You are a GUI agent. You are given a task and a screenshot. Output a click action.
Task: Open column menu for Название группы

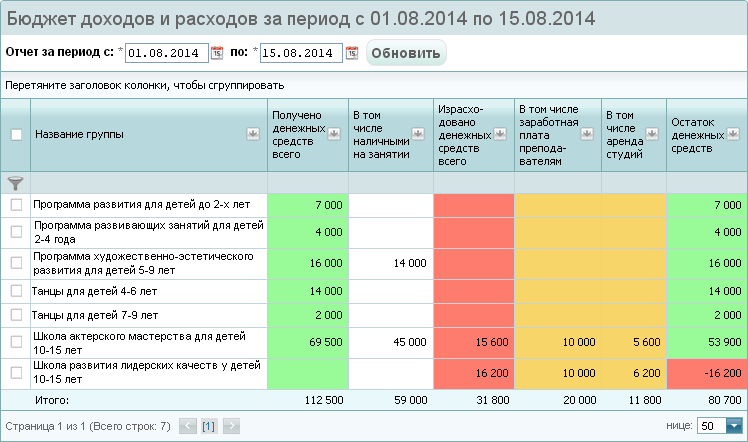coord(253,134)
